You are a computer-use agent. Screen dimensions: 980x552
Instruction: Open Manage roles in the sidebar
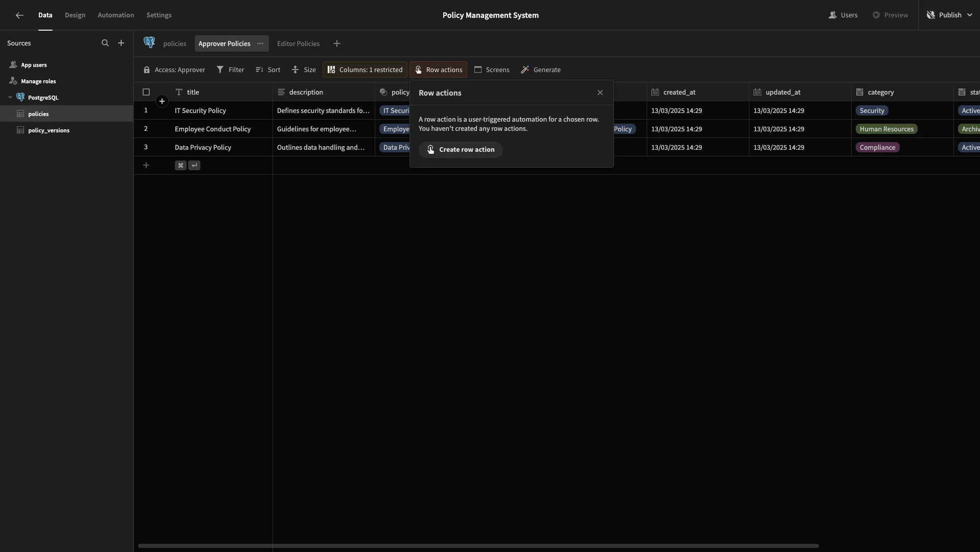38,81
